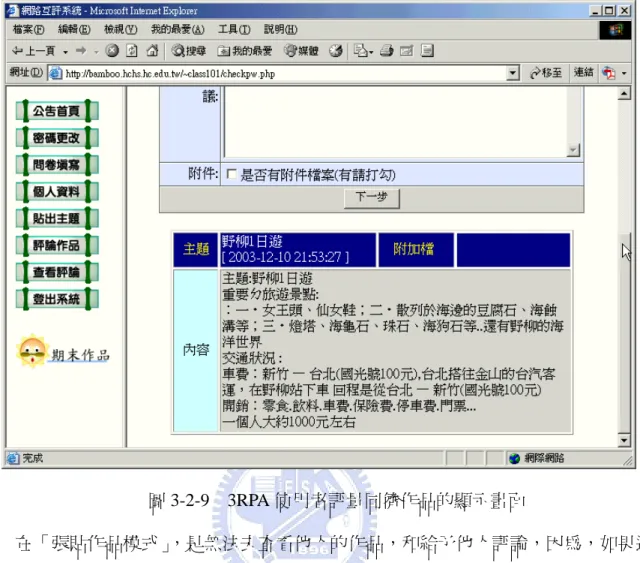Open the 搜尋 search pane
The image size is (640, 563).
189,51
